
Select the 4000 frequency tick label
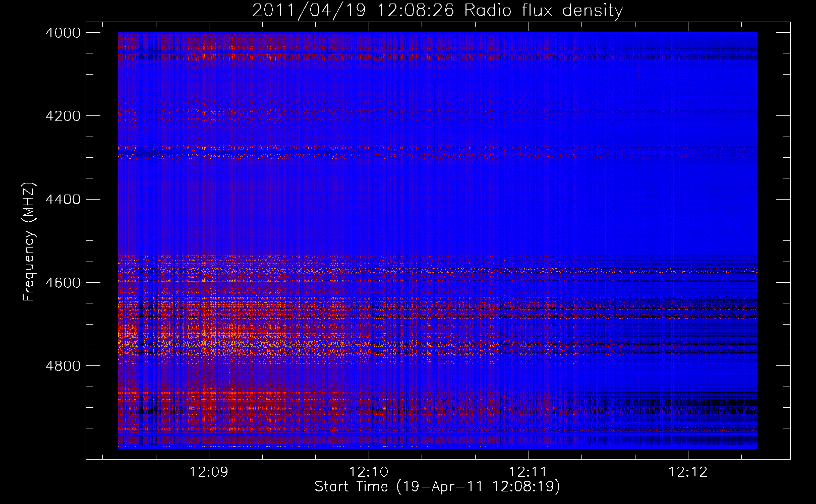tap(63, 33)
